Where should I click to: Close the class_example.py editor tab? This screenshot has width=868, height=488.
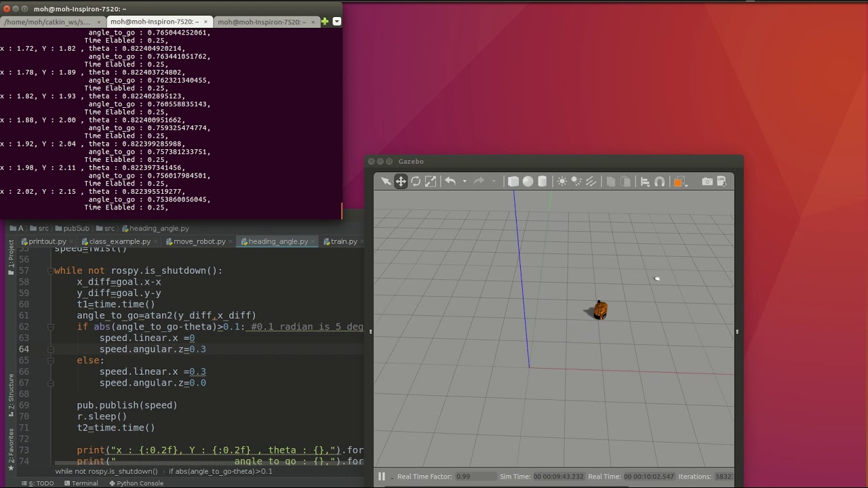coord(156,241)
